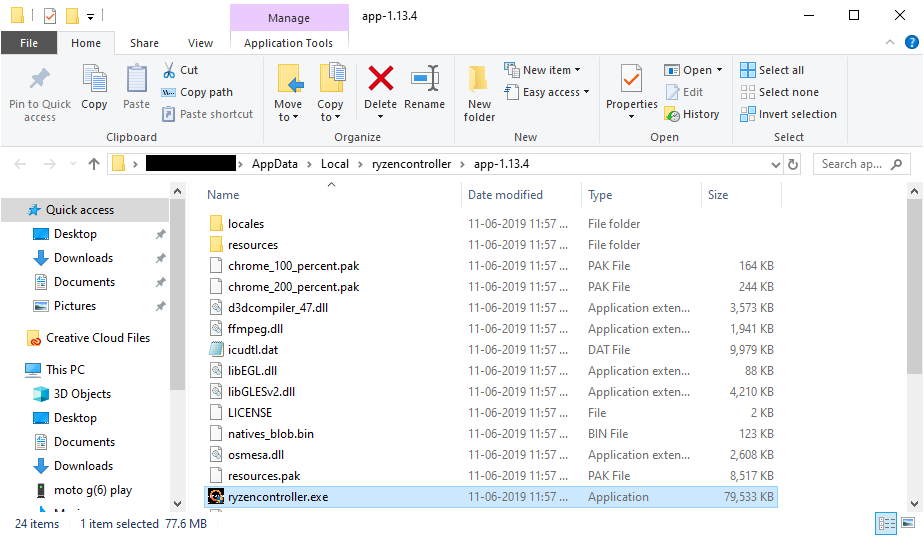The width and height of the screenshot is (924, 536).
Task: Click the Cut scissors command
Action: pos(180,70)
